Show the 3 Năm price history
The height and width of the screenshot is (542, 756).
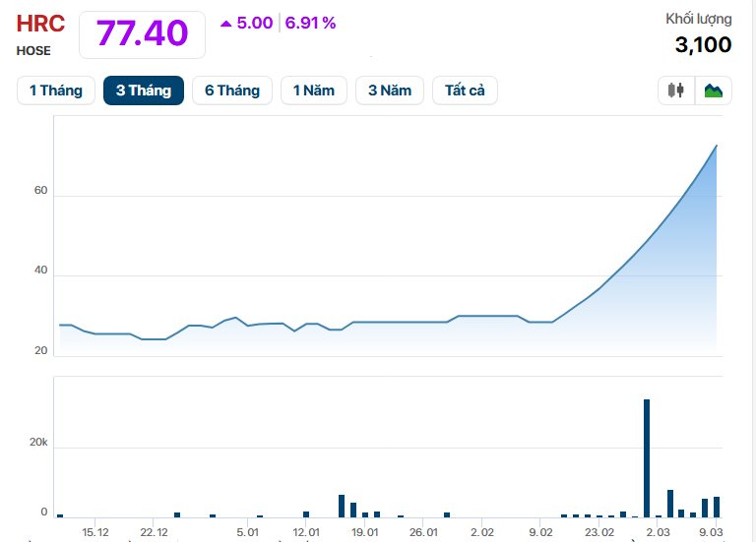click(390, 90)
